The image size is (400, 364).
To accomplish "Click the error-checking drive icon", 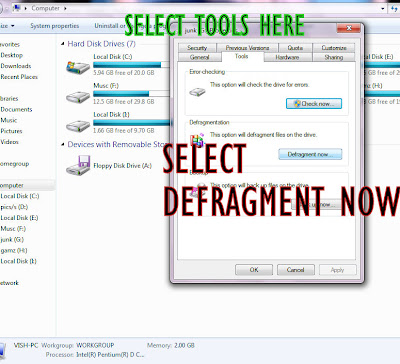I will 197,92.
